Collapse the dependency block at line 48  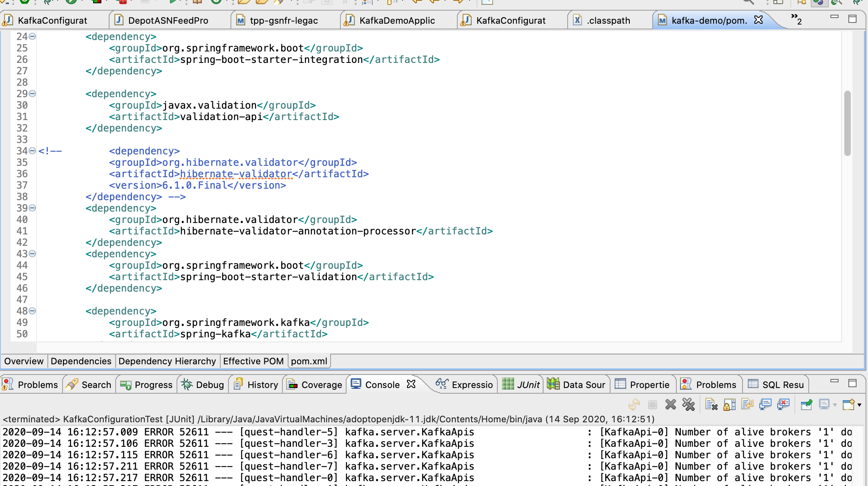click(32, 311)
